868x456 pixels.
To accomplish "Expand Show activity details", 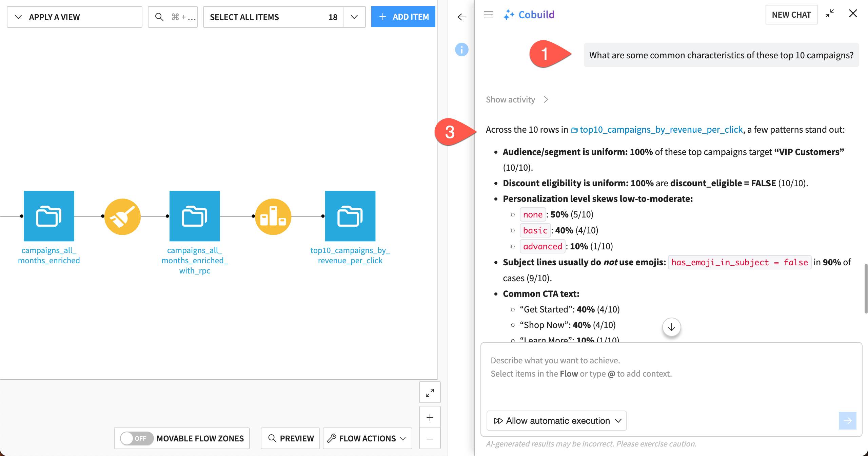I will point(517,99).
